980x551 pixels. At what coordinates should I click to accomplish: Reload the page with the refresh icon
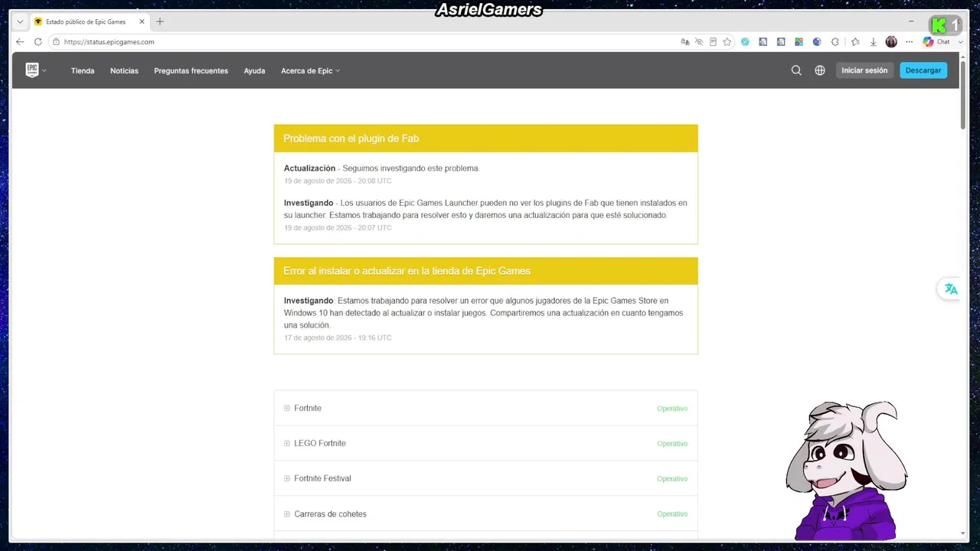pos(38,42)
